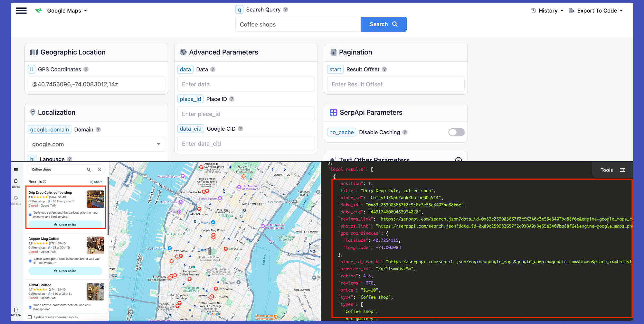Clear the maps Coffee shops search
Screen dimensions: 644x324
(100, 170)
